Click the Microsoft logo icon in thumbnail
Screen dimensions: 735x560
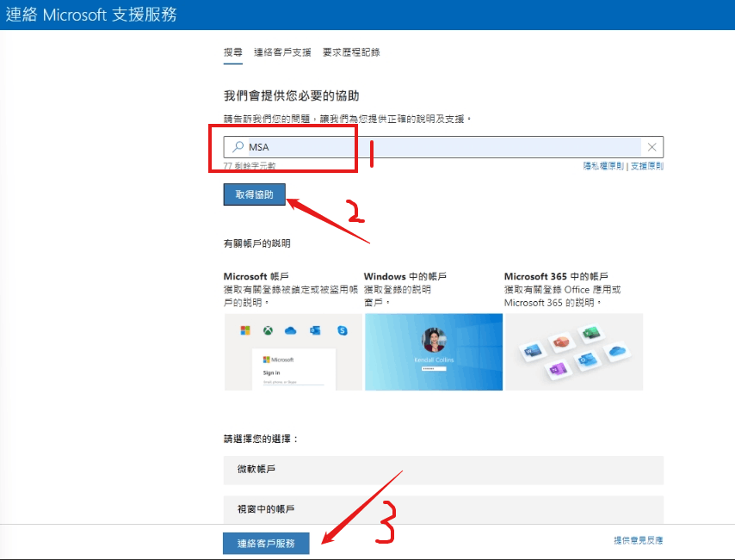245,330
